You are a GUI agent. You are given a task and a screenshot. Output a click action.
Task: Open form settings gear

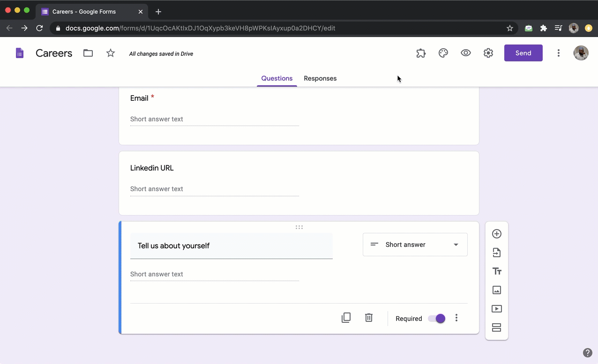click(488, 53)
